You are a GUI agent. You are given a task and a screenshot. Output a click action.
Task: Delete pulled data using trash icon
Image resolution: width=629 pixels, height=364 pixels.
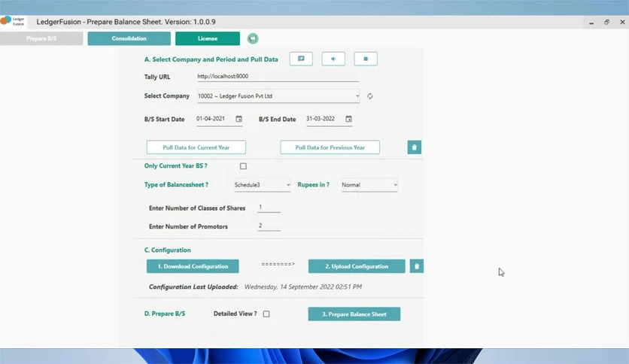415,147
